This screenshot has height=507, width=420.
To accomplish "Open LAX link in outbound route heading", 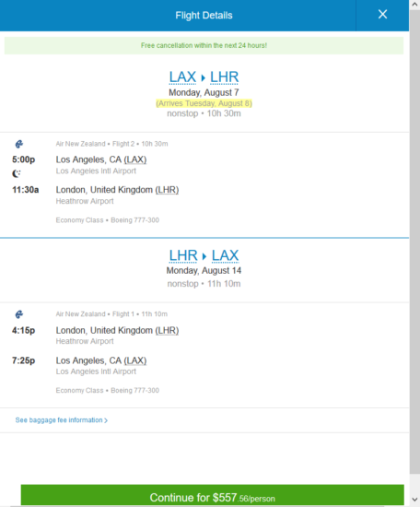I will (182, 77).
